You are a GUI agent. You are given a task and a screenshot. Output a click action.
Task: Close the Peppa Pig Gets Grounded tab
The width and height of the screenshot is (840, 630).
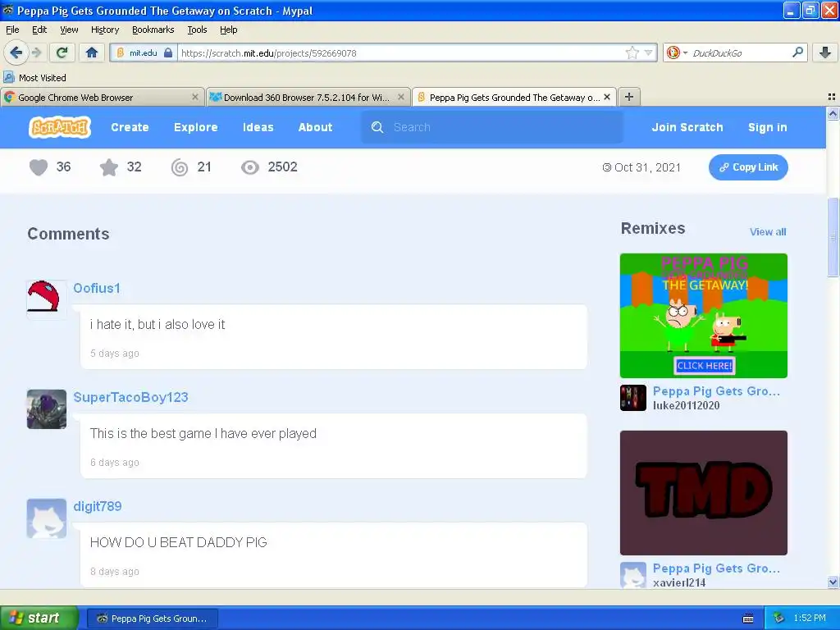(x=607, y=97)
